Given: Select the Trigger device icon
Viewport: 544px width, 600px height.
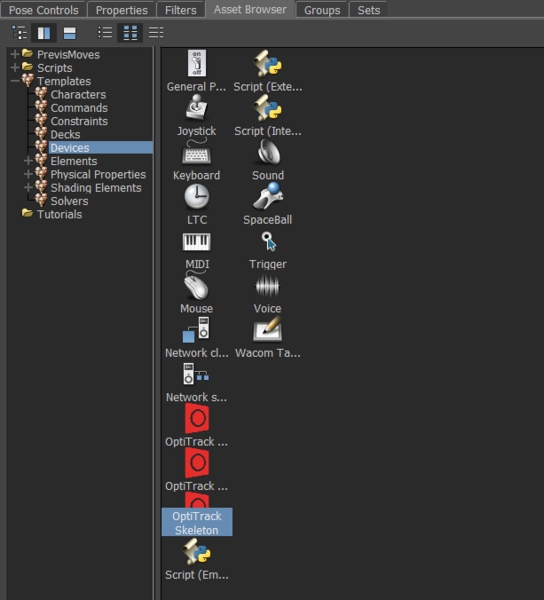Looking at the screenshot, I should [x=269, y=241].
